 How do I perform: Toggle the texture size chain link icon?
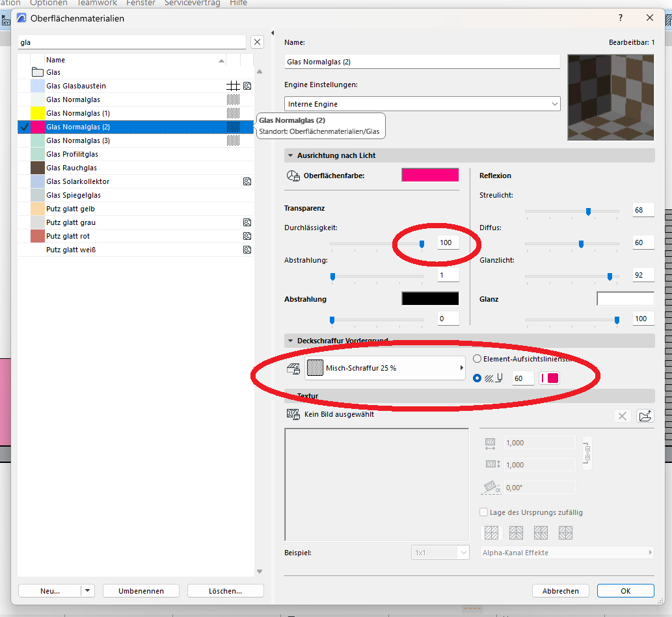pyautogui.click(x=587, y=453)
